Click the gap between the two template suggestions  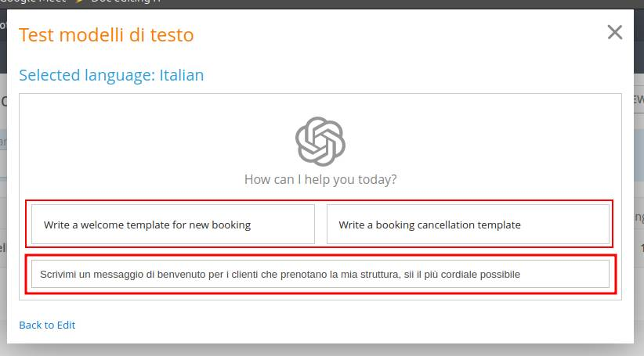[320, 225]
